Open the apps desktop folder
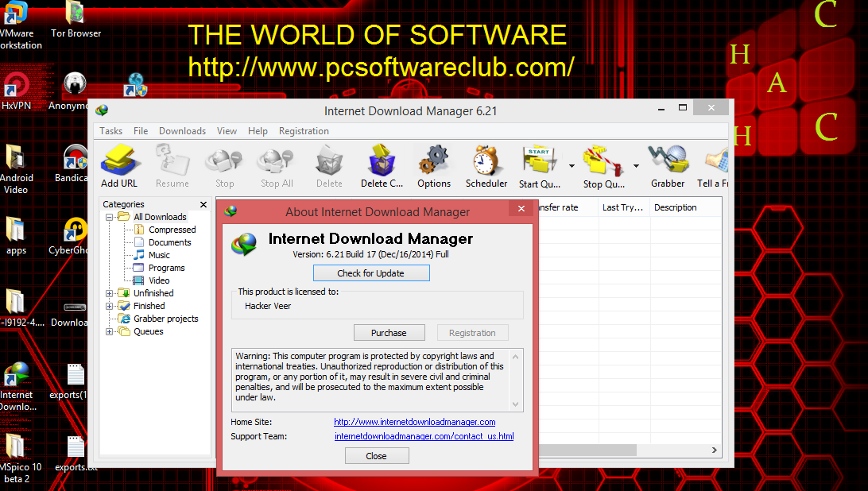Screen dimensions: 868x491 [x=16, y=236]
